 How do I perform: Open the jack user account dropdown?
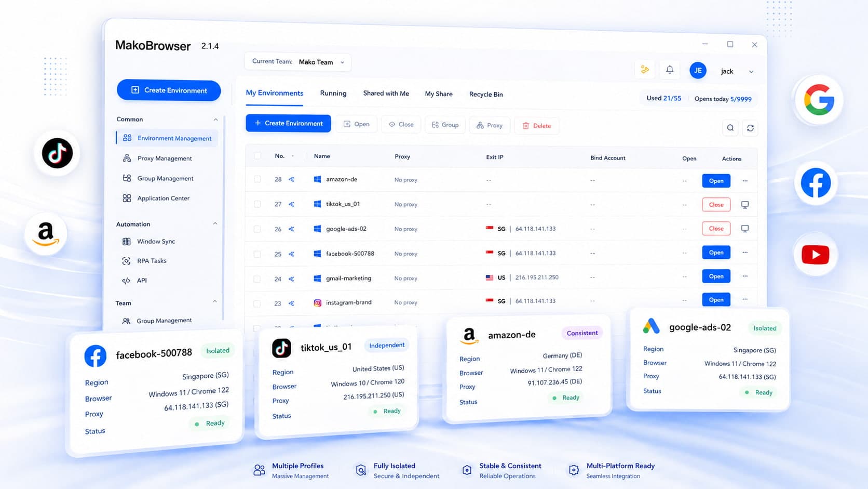pyautogui.click(x=737, y=71)
